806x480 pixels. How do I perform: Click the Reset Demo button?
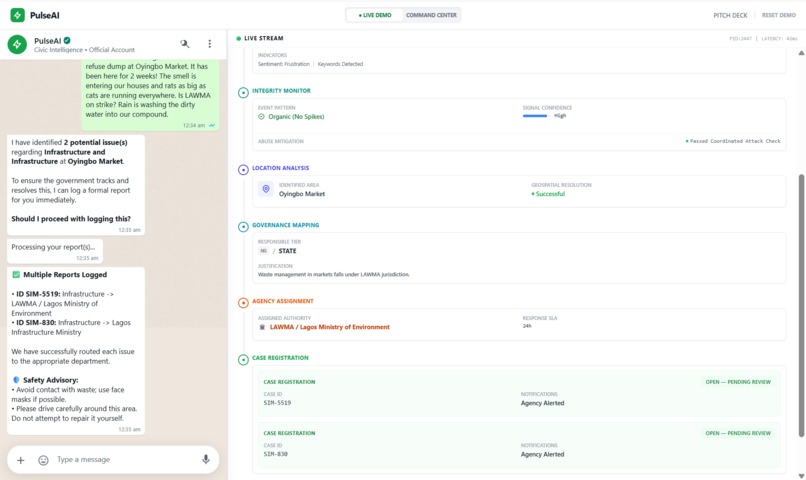[x=778, y=15]
